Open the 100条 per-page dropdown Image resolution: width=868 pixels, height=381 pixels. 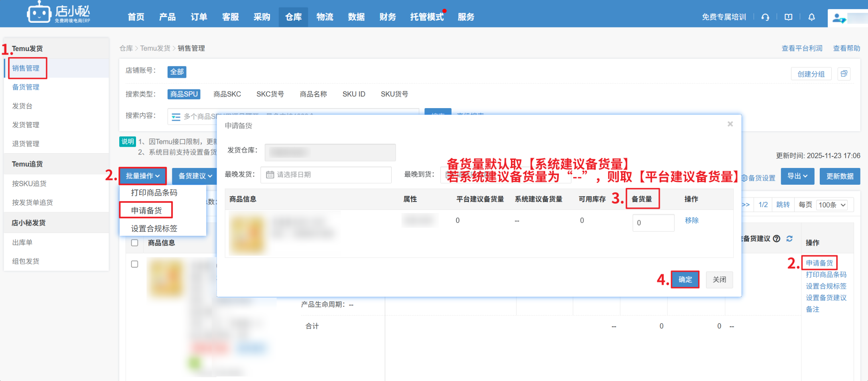[x=832, y=205]
